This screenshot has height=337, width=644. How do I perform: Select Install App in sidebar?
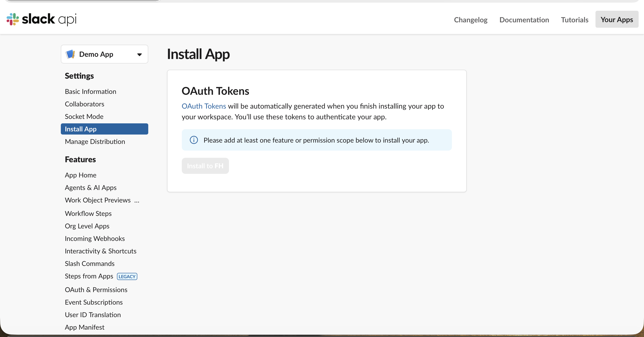coord(104,129)
